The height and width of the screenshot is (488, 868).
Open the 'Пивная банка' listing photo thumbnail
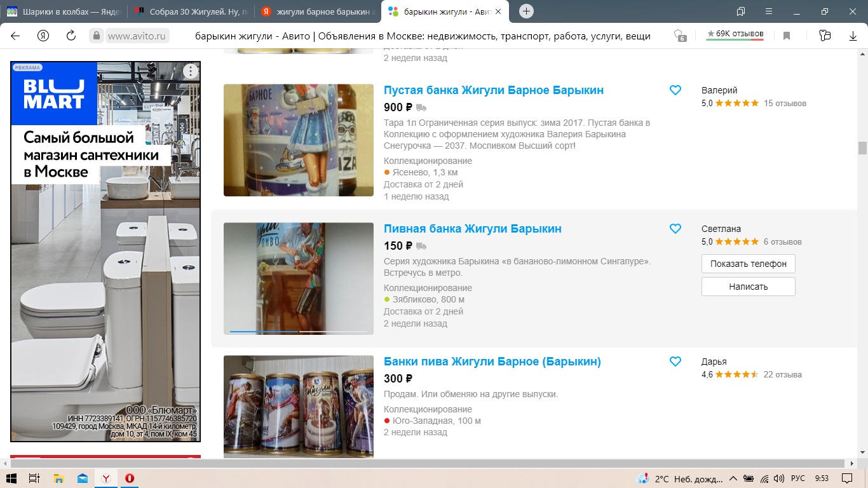pos(299,278)
